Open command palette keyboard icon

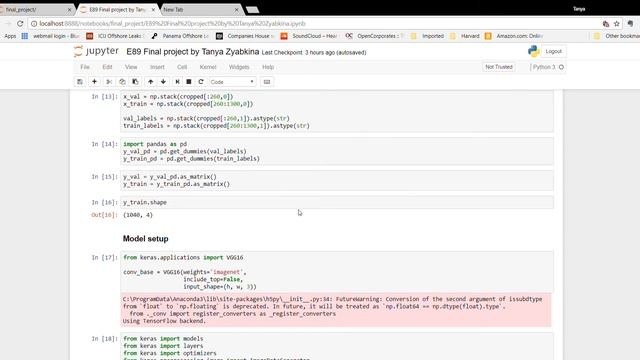pos(267,82)
